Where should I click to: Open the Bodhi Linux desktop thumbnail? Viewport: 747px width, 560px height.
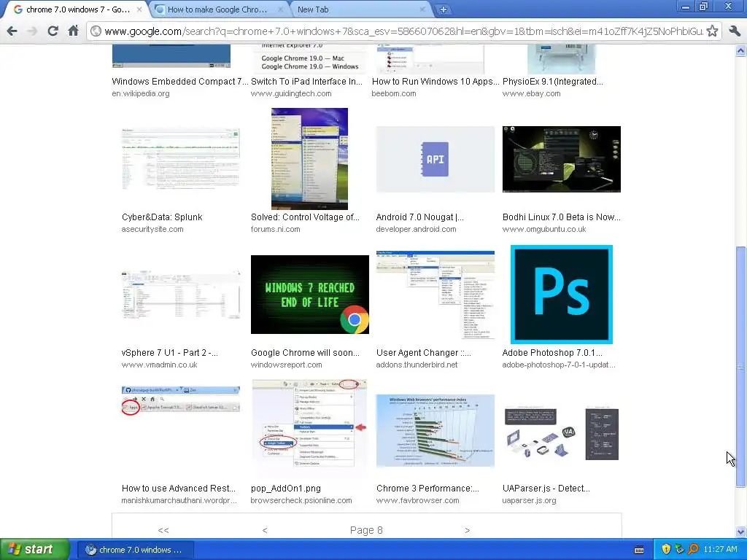tap(561, 159)
